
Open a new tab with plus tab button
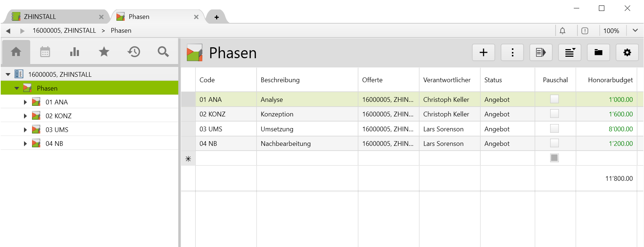click(x=216, y=17)
